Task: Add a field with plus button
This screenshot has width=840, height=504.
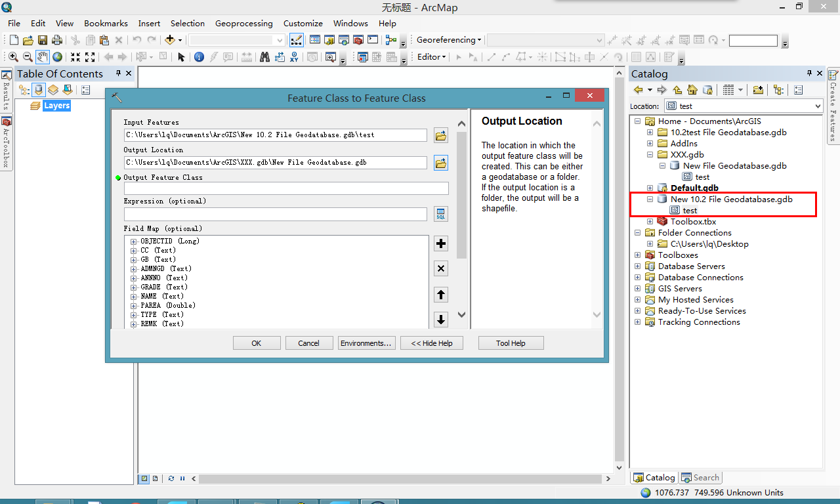Action: click(x=441, y=243)
